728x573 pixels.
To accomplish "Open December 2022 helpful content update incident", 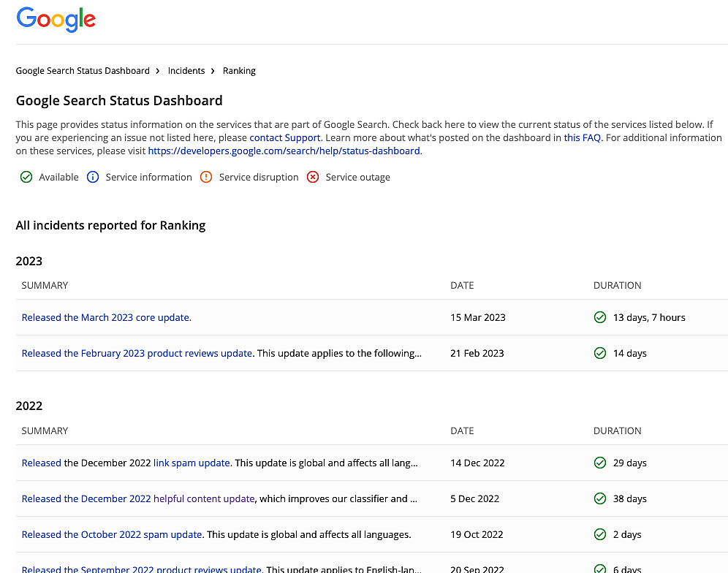I will tap(138, 498).
